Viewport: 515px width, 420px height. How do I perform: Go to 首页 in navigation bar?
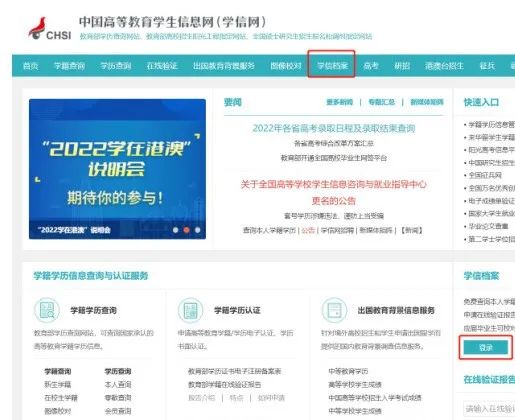tap(30, 66)
